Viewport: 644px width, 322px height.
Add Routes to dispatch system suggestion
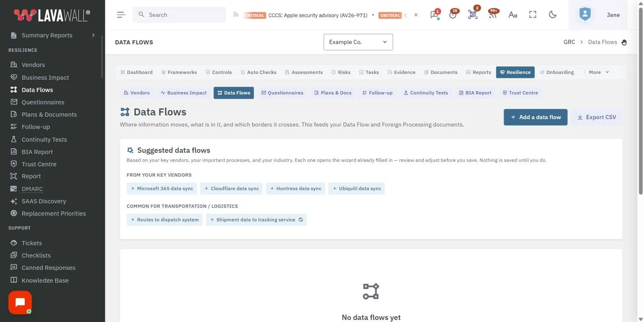click(x=165, y=220)
